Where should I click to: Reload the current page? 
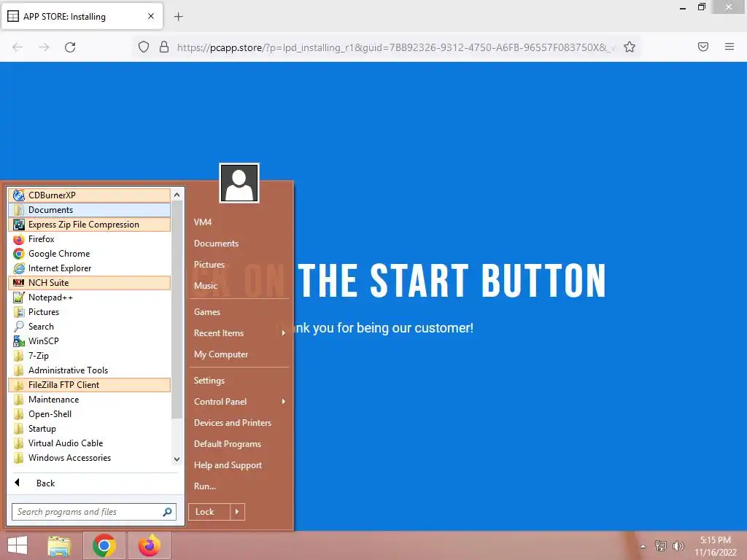70,47
